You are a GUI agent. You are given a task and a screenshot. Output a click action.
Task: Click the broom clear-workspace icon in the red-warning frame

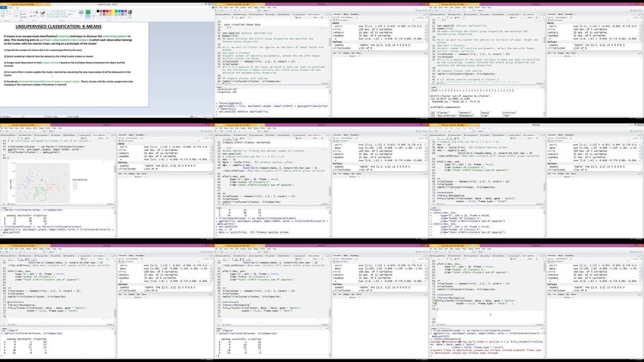click(571, 259)
